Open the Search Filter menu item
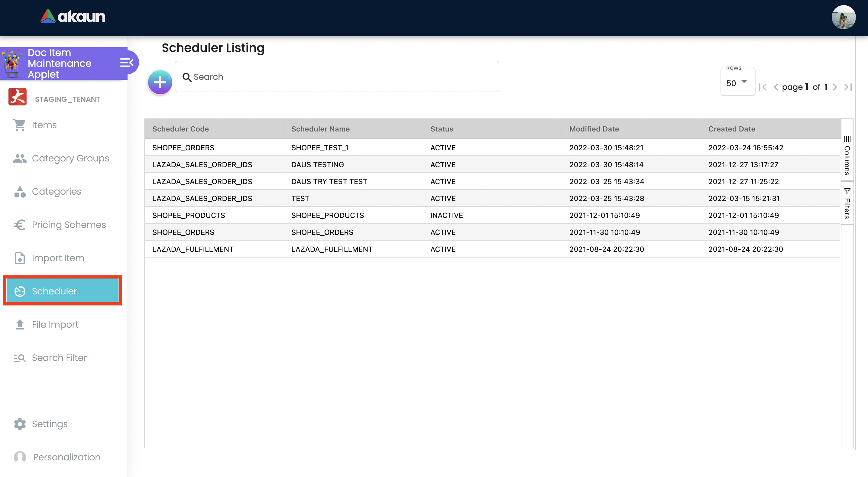This screenshot has height=477, width=868. (59, 358)
